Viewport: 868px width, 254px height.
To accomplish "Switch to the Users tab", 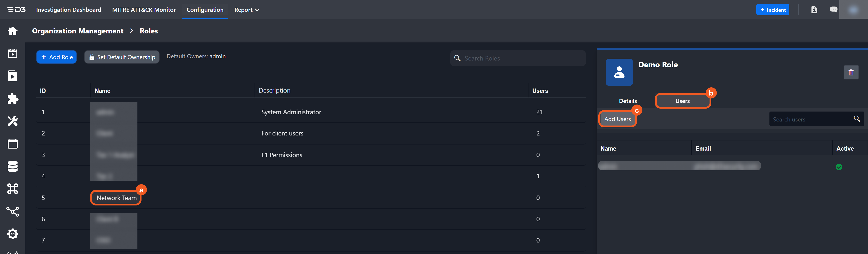I will click(682, 101).
